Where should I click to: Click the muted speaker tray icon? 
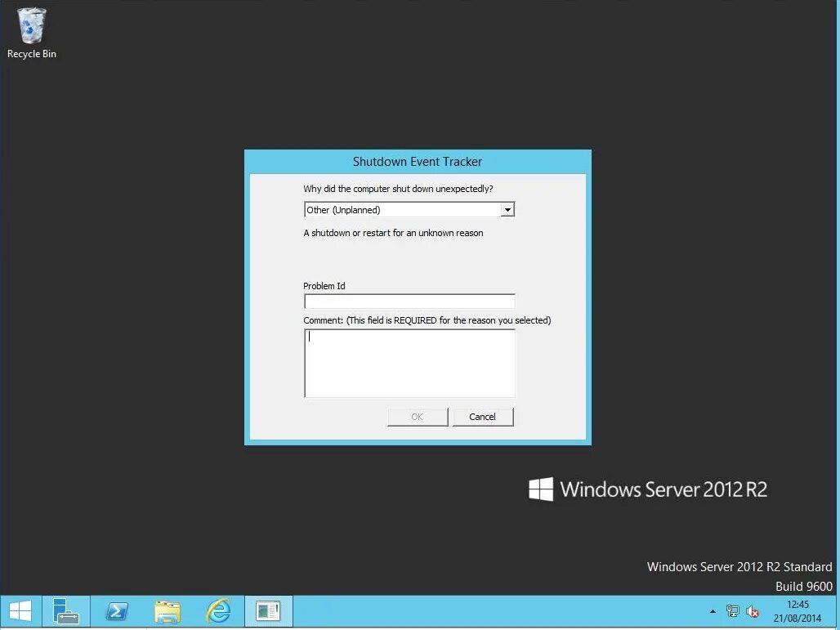click(753, 611)
